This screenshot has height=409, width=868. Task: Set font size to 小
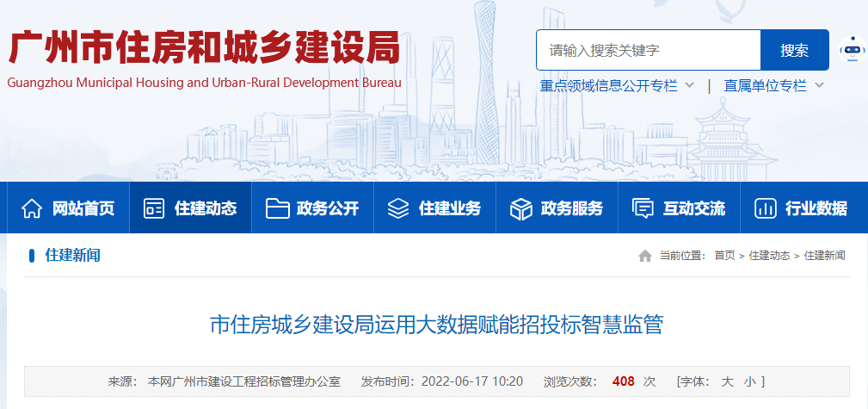pos(749,381)
